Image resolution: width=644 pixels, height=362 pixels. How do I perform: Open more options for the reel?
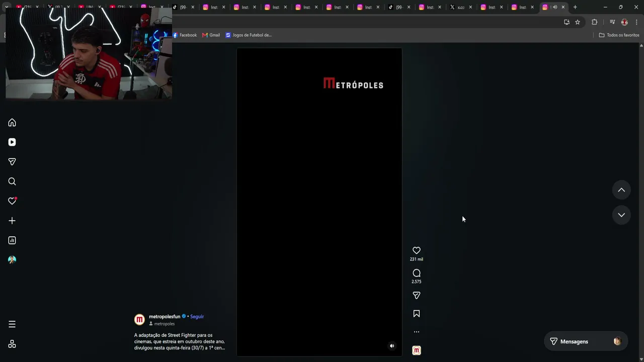417,332
